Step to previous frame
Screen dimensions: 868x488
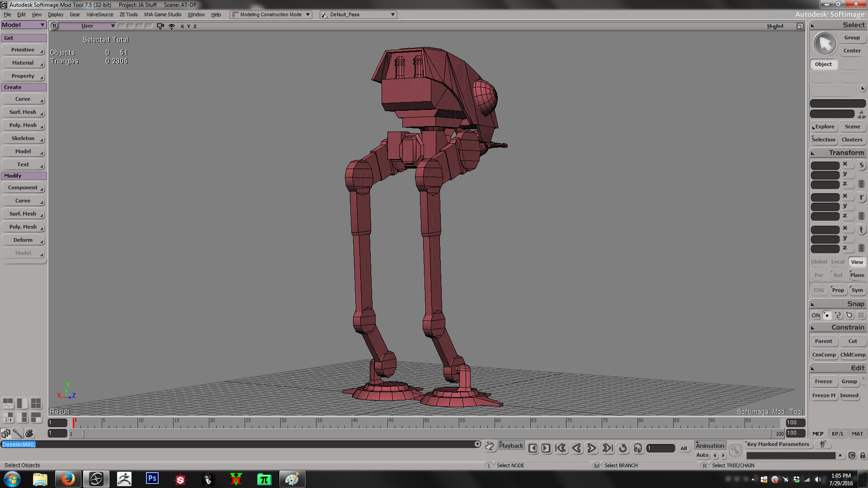pos(533,448)
